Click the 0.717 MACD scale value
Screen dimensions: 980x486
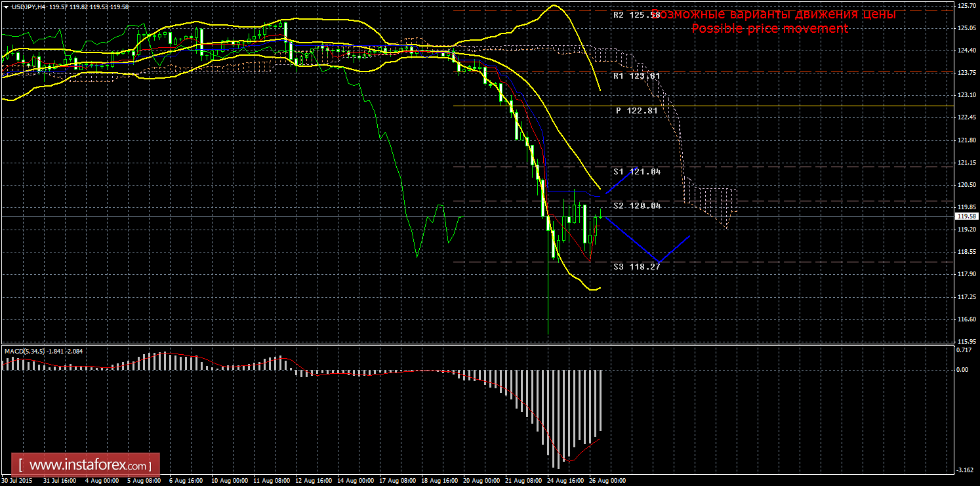click(x=966, y=350)
